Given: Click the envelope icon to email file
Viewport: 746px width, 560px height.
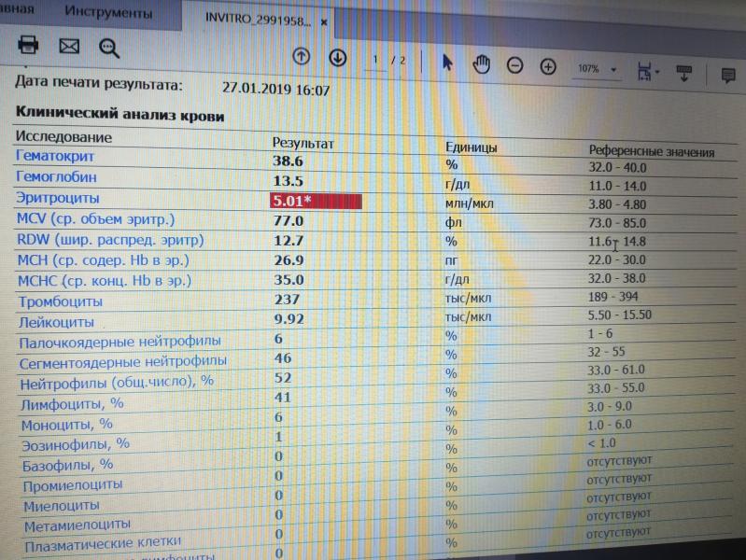Looking at the screenshot, I should pyautogui.click(x=69, y=47).
